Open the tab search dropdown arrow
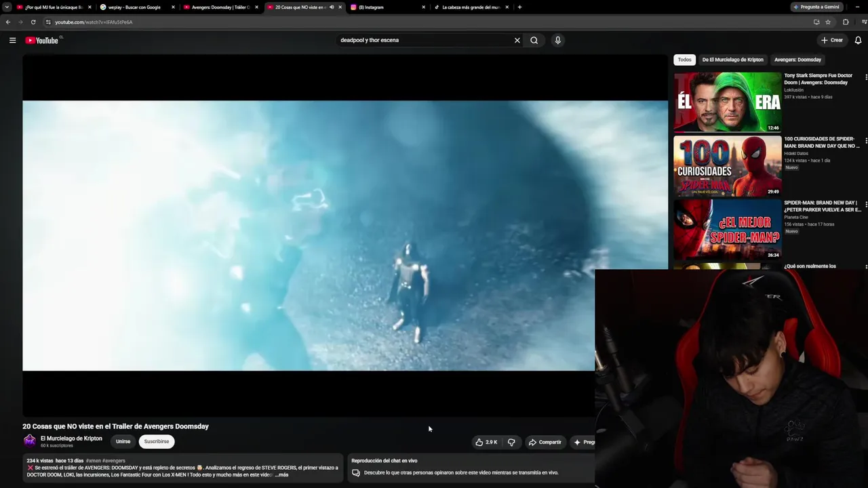 [x=7, y=7]
